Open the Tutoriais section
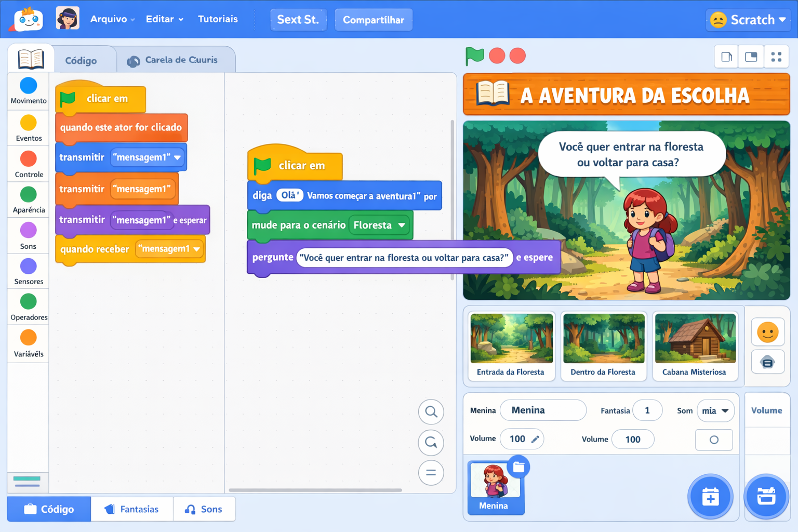798x532 pixels. 218,19
